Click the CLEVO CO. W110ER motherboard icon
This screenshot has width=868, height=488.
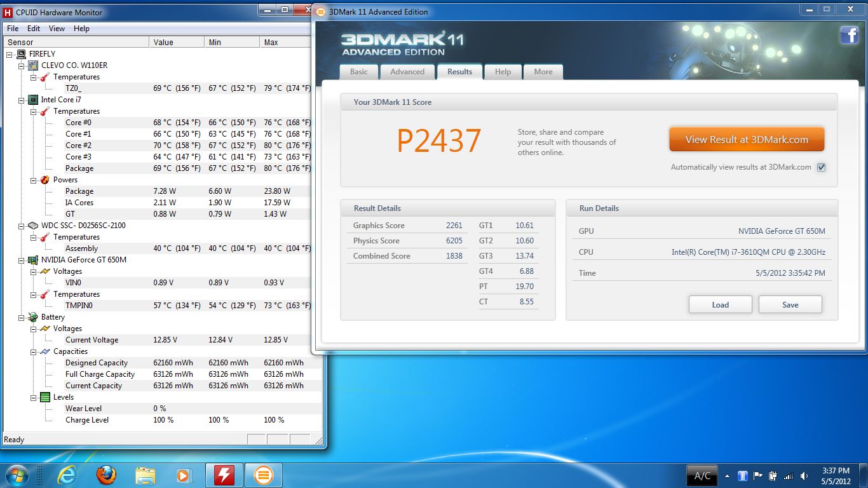click(x=33, y=65)
